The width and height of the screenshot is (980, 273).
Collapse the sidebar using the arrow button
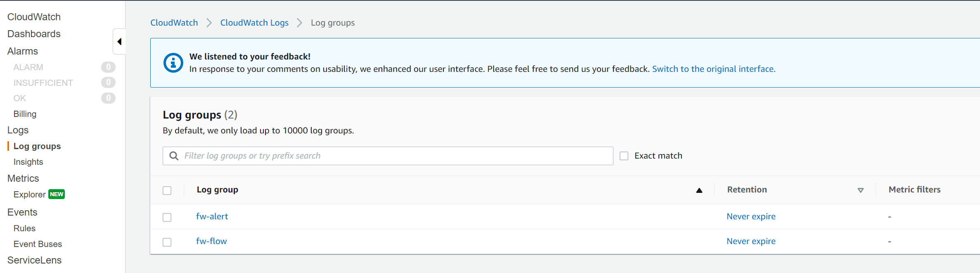click(119, 41)
